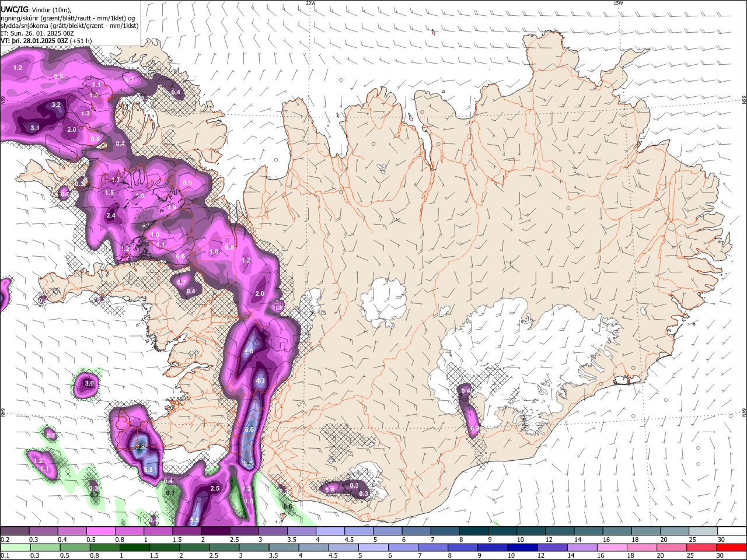Click the 'IT: Sun. 26. 01. 2025 00Z' line
747x560 pixels.
tap(37, 33)
